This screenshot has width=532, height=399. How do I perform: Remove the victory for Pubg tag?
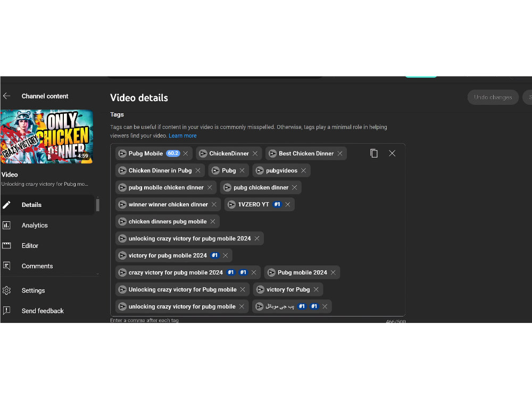point(316,289)
